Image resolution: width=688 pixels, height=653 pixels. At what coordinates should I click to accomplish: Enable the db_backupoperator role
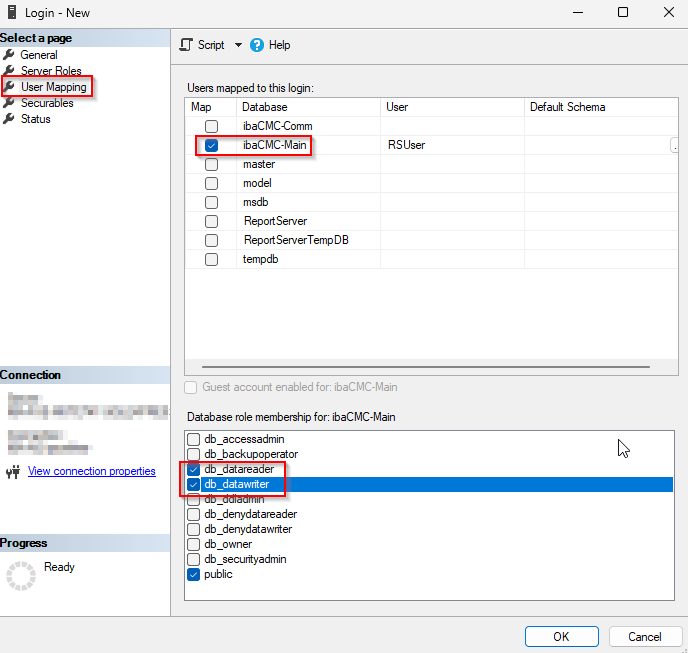[x=194, y=454]
